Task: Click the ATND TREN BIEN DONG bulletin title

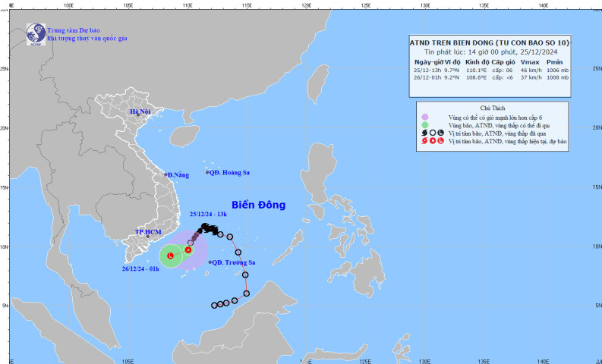Action: tap(490, 42)
